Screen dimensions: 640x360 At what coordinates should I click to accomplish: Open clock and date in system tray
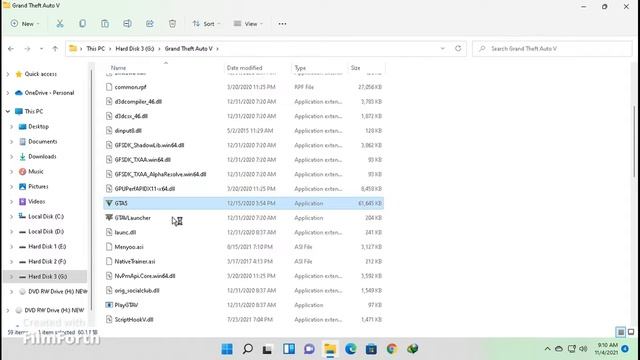click(606, 349)
